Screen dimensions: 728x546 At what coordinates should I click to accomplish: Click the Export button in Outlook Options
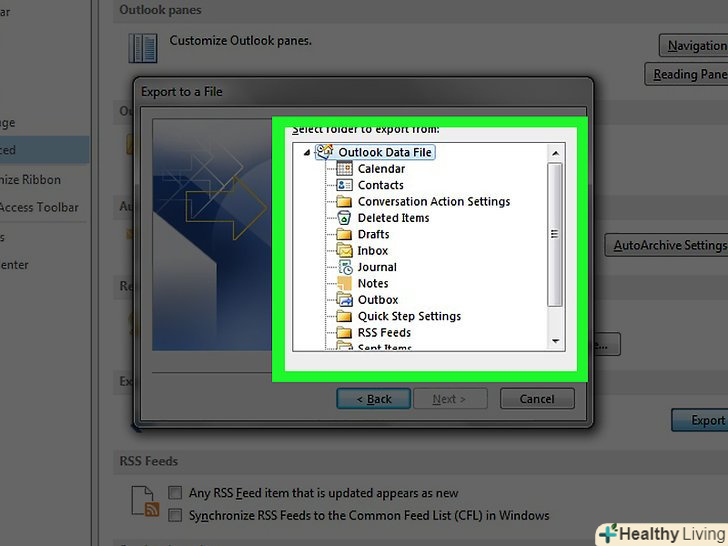(700, 420)
